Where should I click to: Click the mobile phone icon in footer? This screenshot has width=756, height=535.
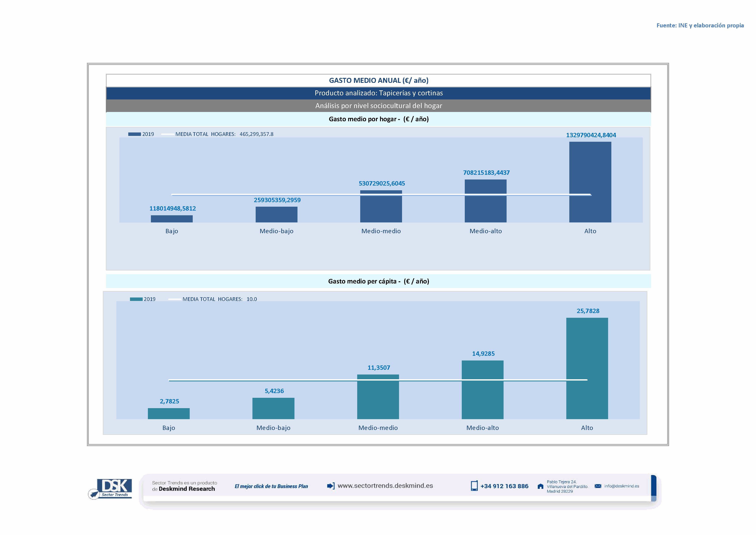tap(474, 486)
